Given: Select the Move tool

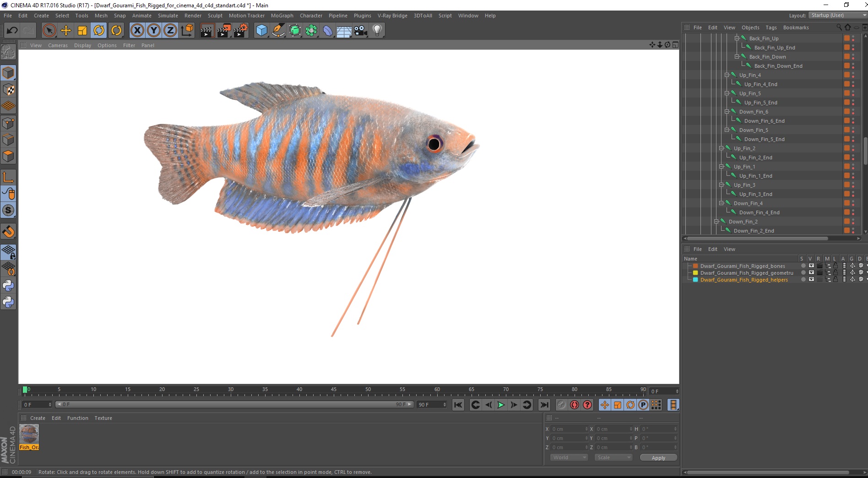Looking at the screenshot, I should point(66,31).
